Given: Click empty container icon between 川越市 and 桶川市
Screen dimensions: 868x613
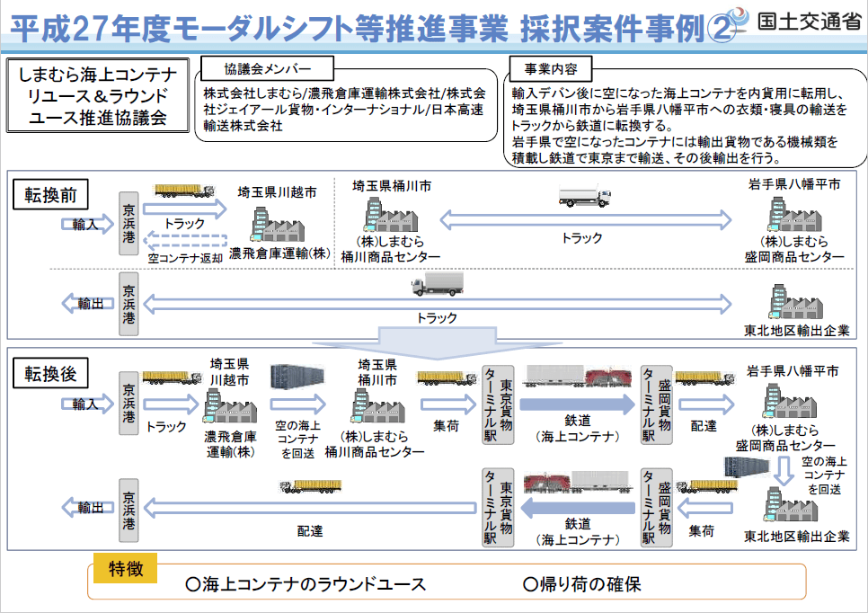Looking at the screenshot, I should (x=297, y=377).
